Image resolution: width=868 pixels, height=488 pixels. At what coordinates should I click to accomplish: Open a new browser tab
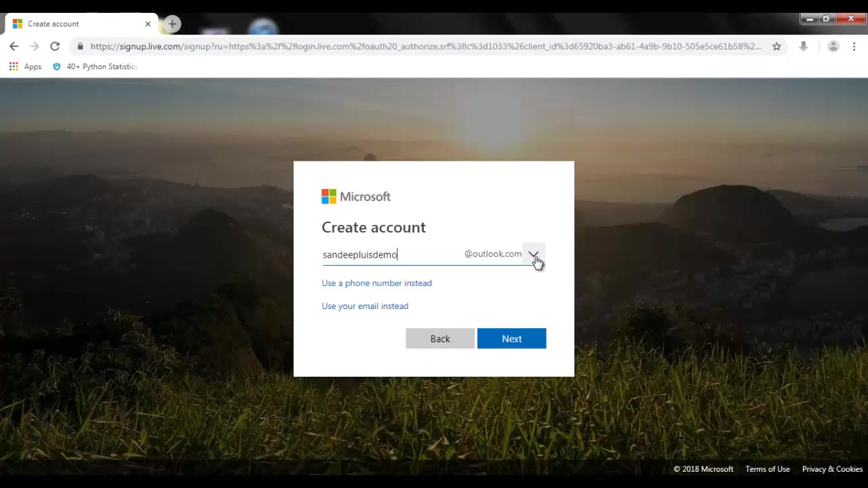point(172,24)
